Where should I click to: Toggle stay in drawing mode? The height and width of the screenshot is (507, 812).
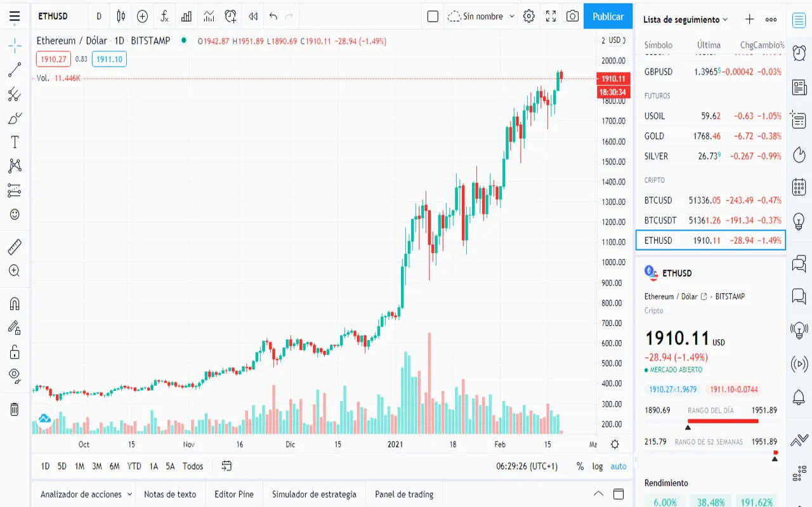click(x=15, y=327)
